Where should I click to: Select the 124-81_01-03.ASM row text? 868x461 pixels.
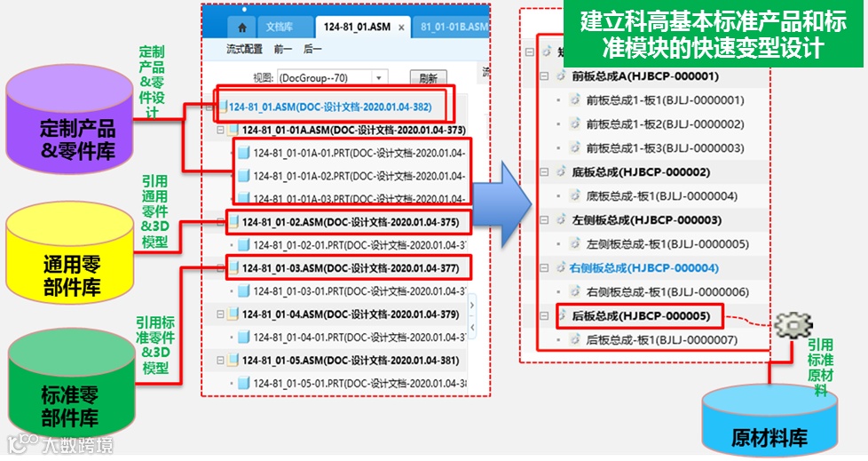tap(351, 268)
